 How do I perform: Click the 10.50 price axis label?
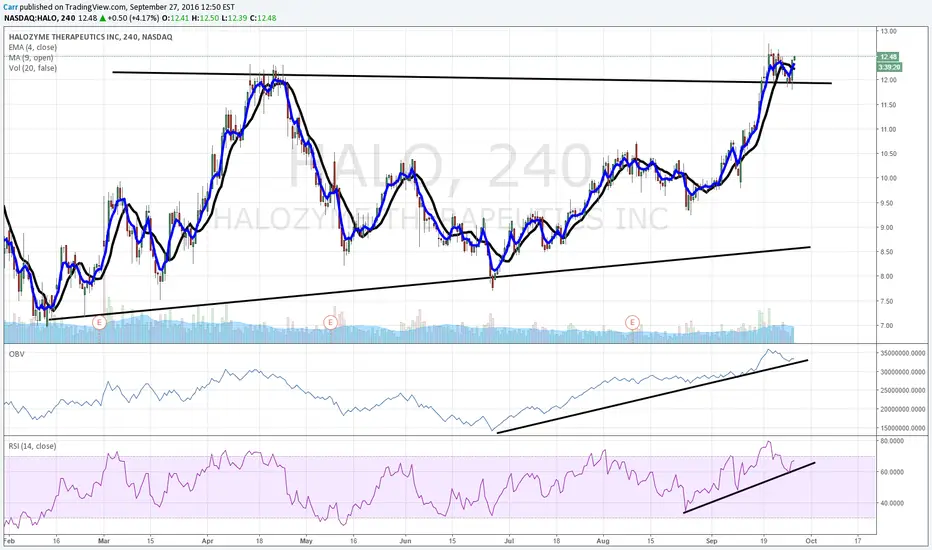coord(889,153)
